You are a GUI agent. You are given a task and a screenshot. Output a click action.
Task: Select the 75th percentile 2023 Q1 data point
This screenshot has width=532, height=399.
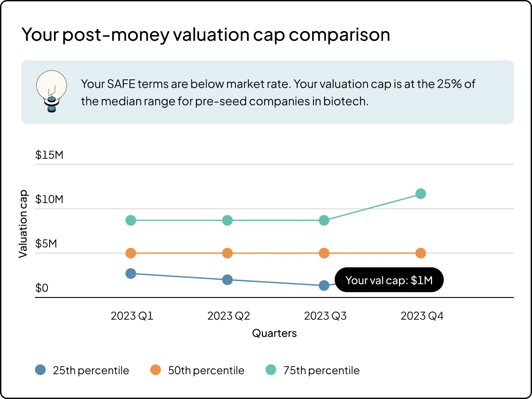(130, 220)
